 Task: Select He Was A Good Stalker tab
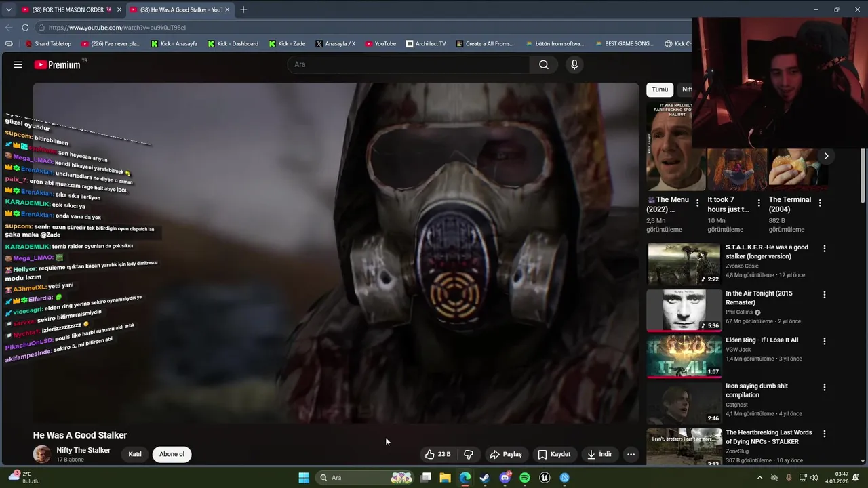pos(180,9)
